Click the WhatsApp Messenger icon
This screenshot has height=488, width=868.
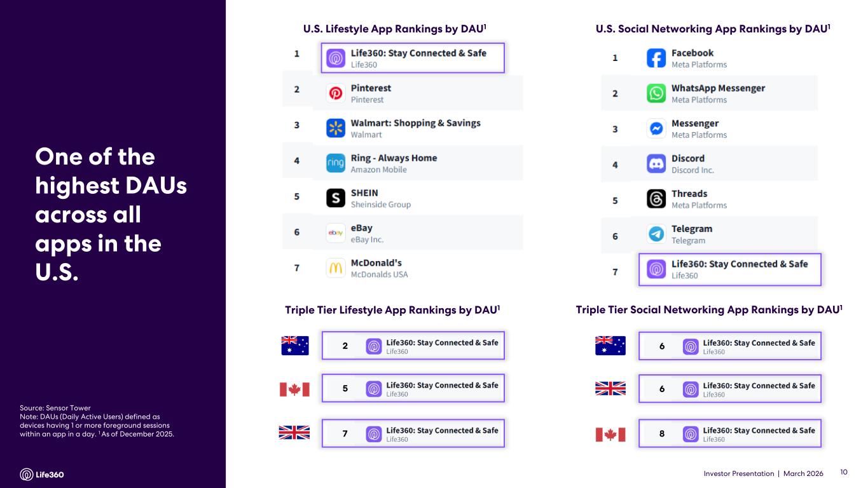click(656, 93)
